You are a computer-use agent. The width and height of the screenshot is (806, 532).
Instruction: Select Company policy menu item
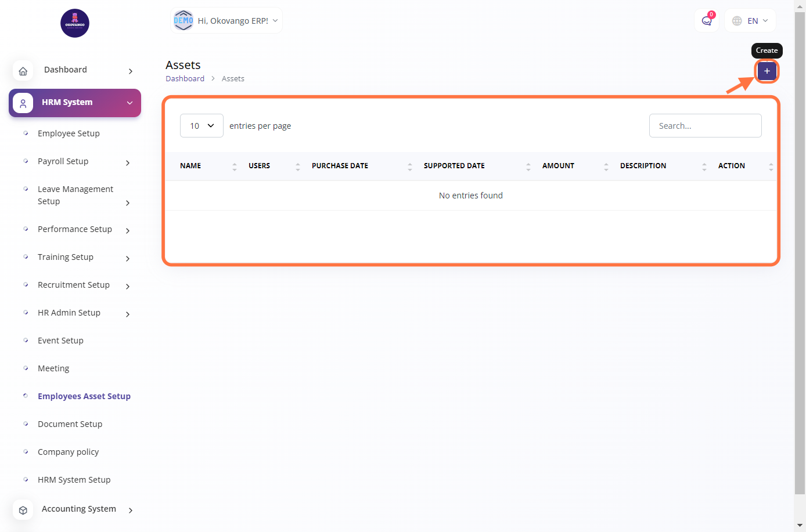68,452
